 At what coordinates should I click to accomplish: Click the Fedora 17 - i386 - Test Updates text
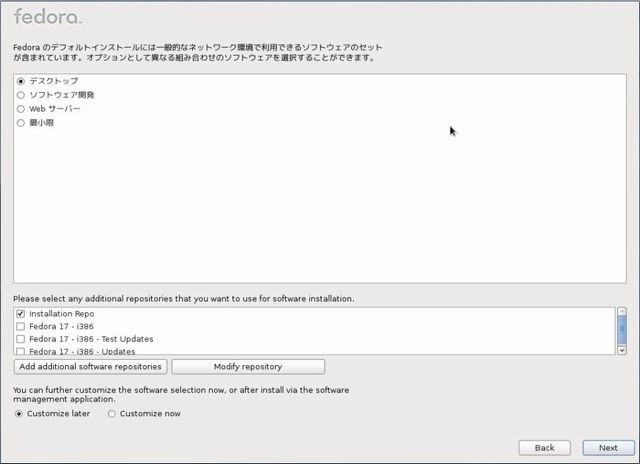click(x=91, y=339)
